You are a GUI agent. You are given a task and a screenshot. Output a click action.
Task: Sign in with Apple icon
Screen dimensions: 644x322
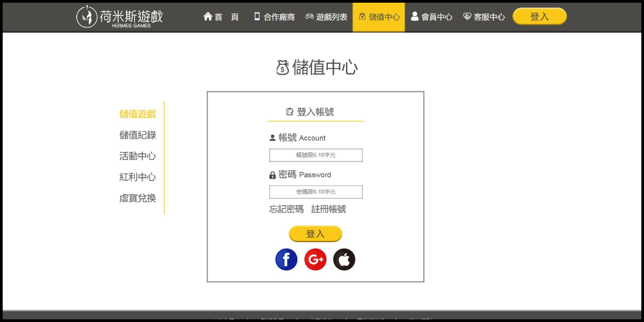click(x=344, y=260)
